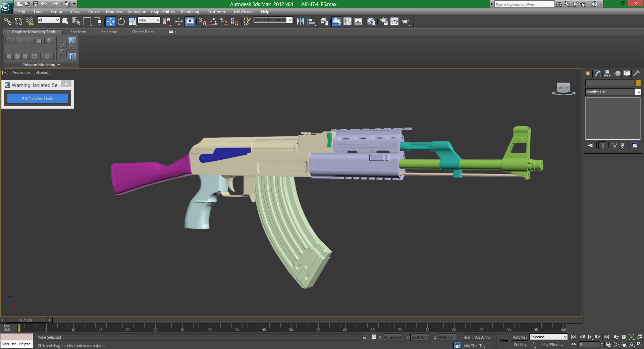Choose the Rectangular Selection Region tool
This screenshot has width=644, height=349.
tap(87, 21)
